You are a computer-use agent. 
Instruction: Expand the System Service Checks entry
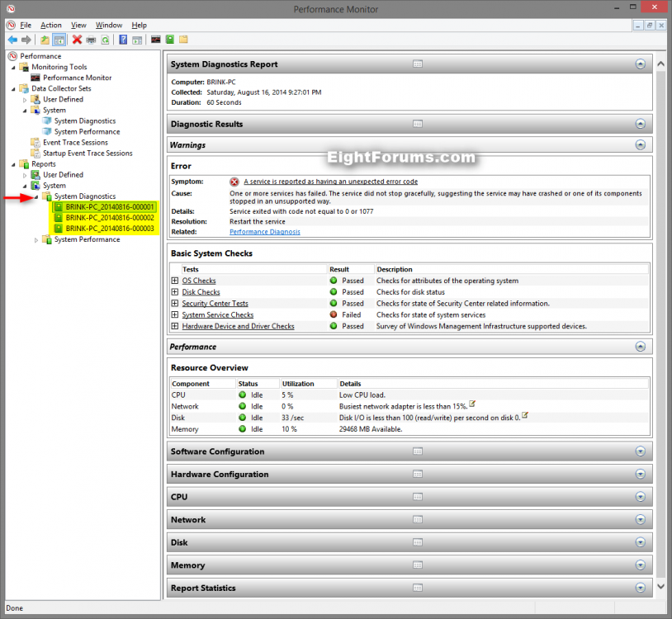(x=173, y=314)
